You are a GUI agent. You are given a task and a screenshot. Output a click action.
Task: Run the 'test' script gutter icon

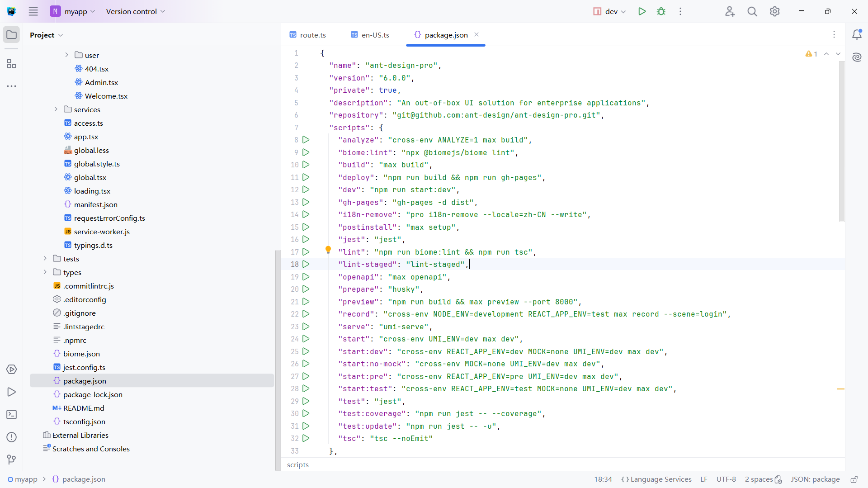click(306, 401)
